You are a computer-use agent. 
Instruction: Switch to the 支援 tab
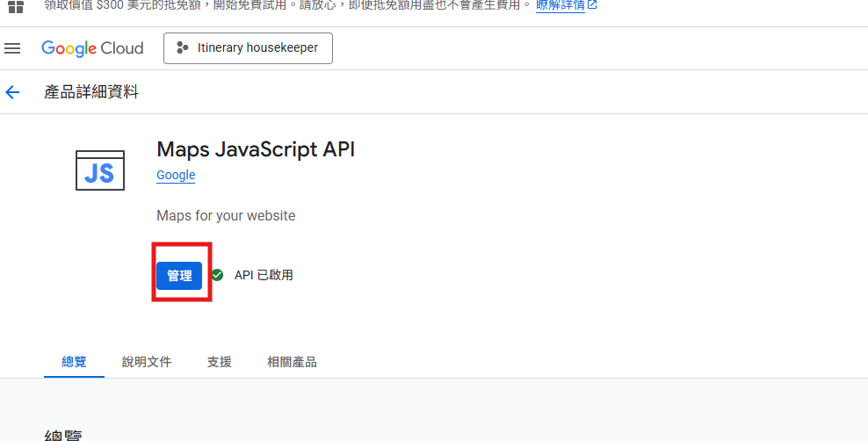pyautogui.click(x=220, y=363)
